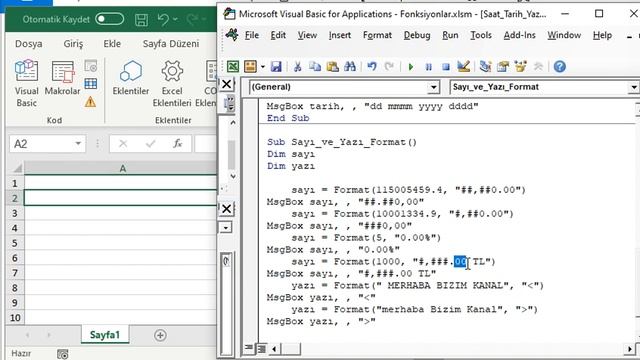Screen dimensions: 640x360
Task: Redo in VBA editor toolbar
Action: [389, 66]
